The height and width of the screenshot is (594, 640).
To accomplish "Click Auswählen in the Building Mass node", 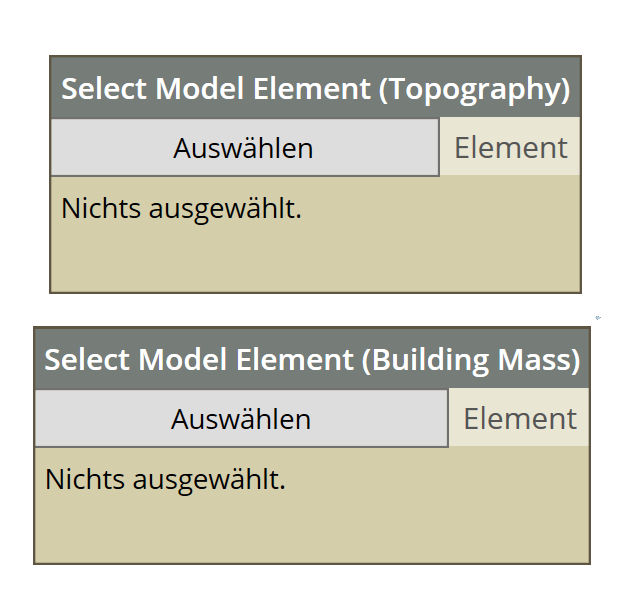I will click(x=241, y=419).
